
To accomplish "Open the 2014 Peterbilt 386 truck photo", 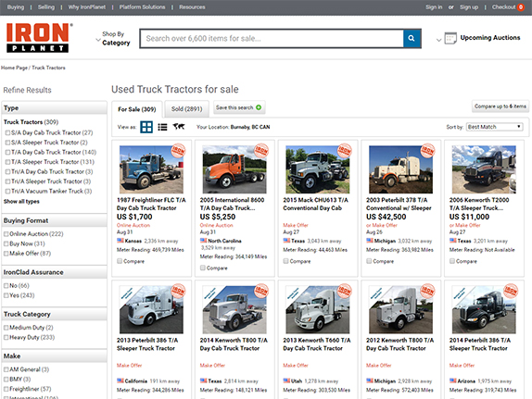I will click(484, 309).
